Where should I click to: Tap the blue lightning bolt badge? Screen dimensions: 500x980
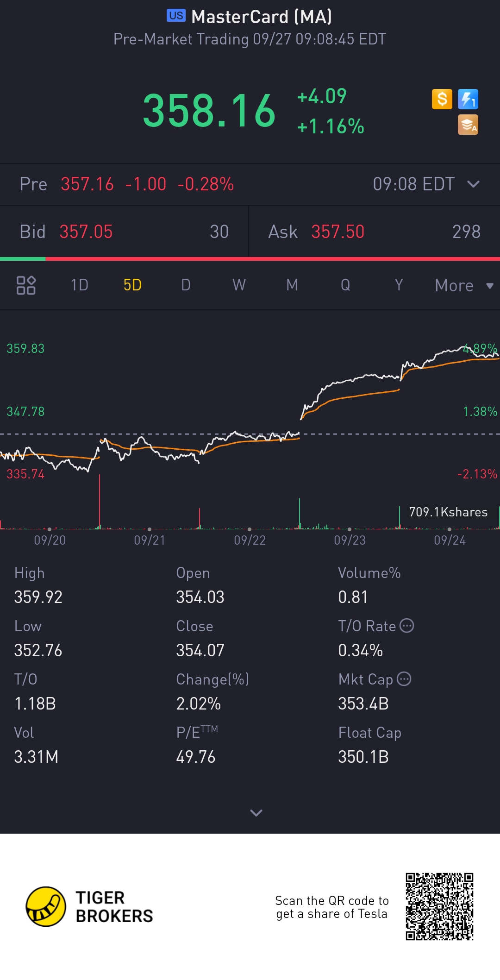point(468,99)
